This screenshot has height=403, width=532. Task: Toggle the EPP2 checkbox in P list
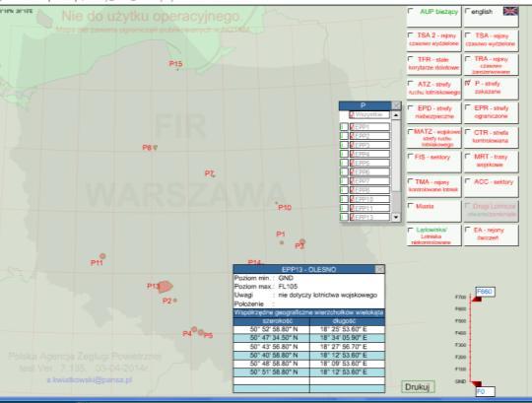352,136
